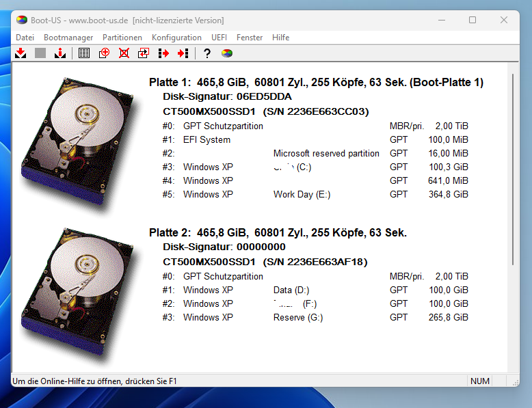
Task: Click serial number line 2236E663AF18
Action: [x=265, y=262]
